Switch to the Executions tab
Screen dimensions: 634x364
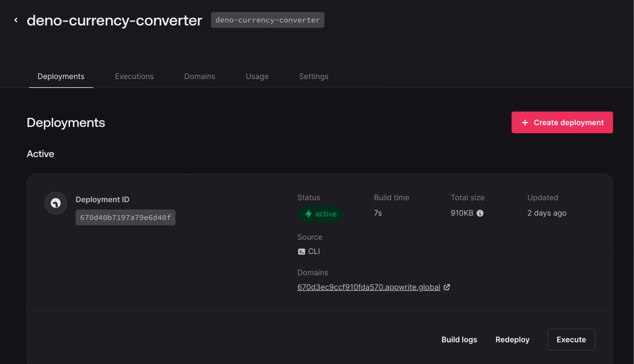click(134, 76)
